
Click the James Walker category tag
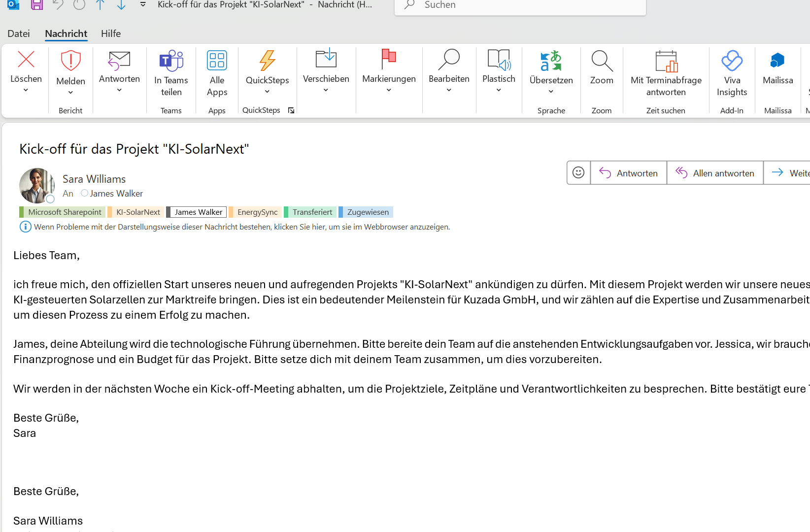click(x=196, y=212)
